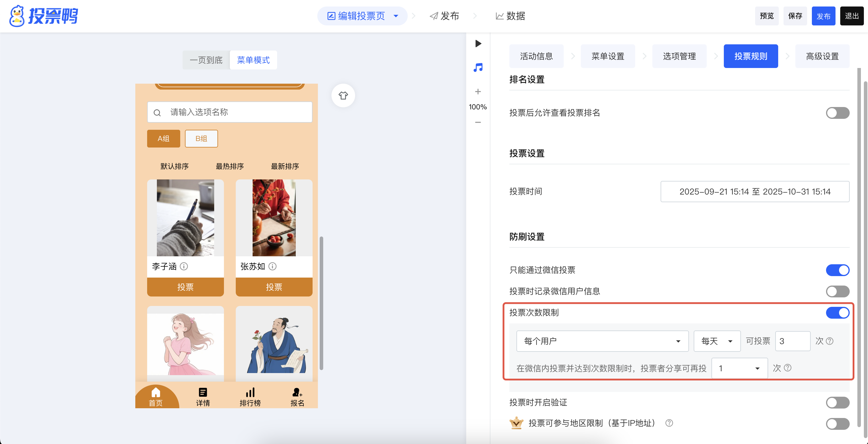Click the minus zoom-out icon
This screenshot has height=444, width=868.
point(478,122)
